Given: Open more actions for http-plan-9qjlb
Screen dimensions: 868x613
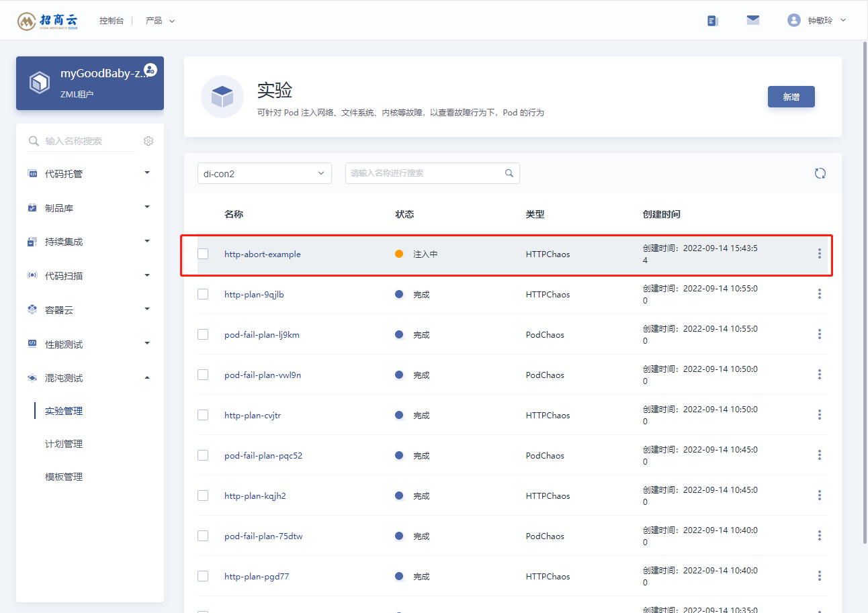Looking at the screenshot, I should point(820,294).
